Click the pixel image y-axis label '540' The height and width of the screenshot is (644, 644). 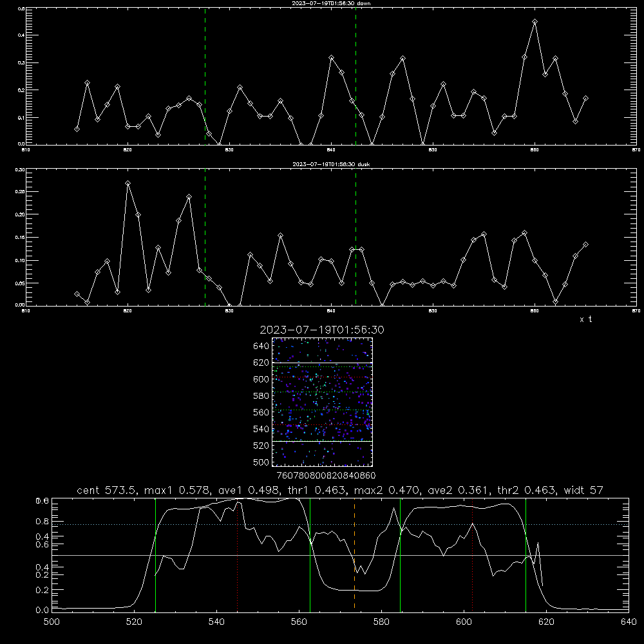pyautogui.click(x=261, y=429)
